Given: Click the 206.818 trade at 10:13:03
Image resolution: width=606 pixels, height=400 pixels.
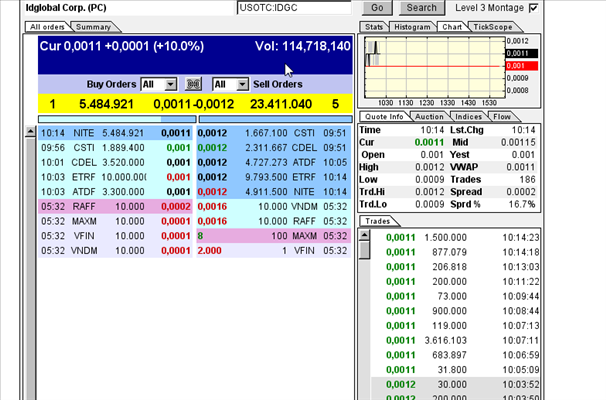Looking at the screenshot, I should click(455, 267).
